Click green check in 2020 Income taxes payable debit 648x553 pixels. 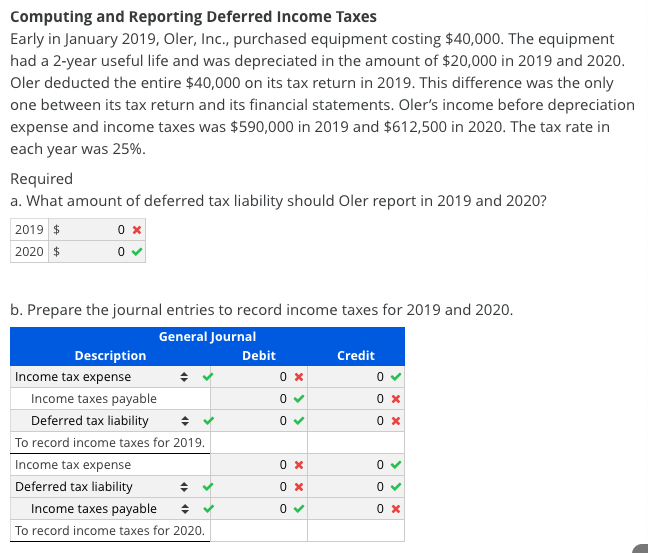[x=299, y=509]
